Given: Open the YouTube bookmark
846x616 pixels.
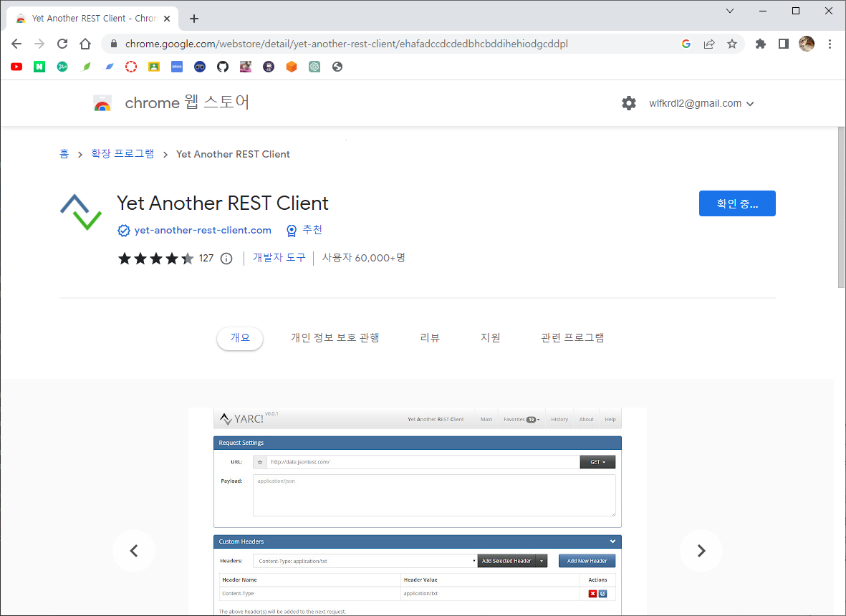Looking at the screenshot, I should [x=16, y=67].
